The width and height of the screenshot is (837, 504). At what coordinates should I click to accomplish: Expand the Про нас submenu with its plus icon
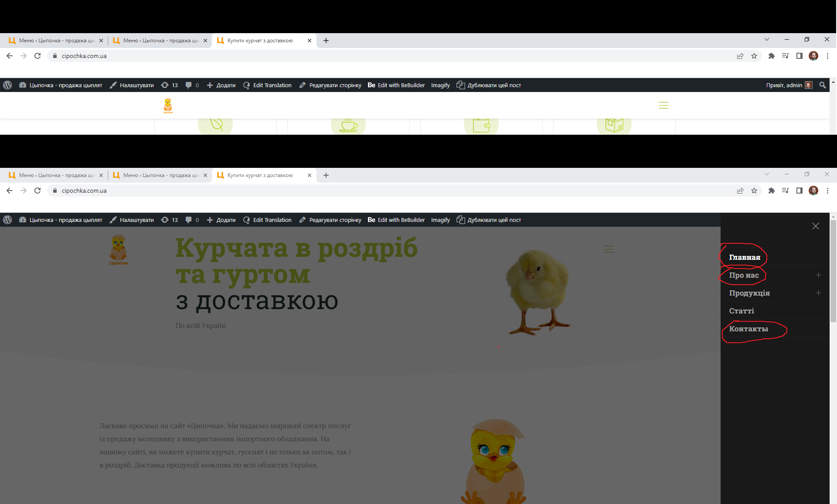tap(818, 275)
